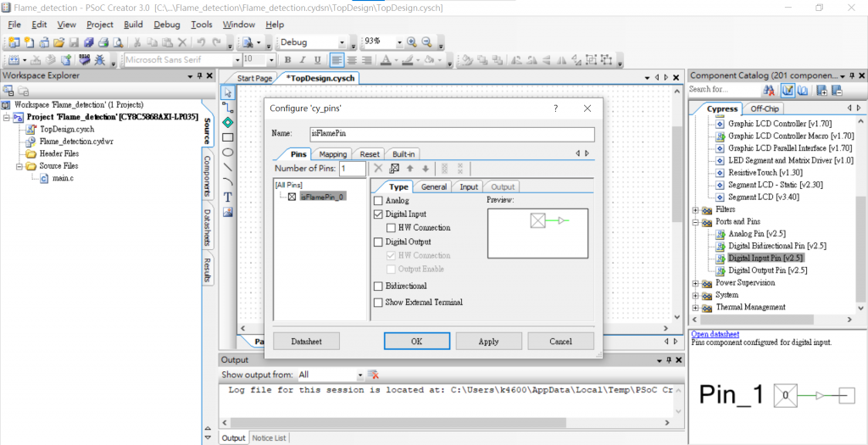
Task: Click the Datasheet button
Action: pos(306,342)
